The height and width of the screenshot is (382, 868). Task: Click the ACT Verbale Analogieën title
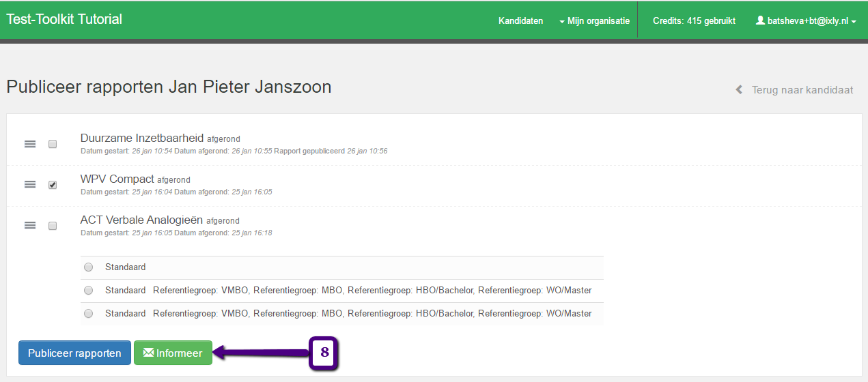141,220
